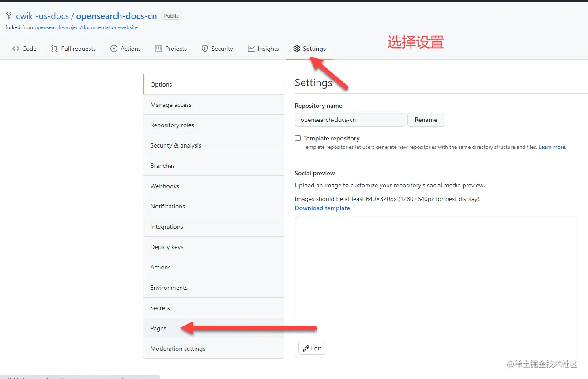Open Insights via its graph icon
Viewport: 588px width, 379px height.
pyautogui.click(x=251, y=49)
